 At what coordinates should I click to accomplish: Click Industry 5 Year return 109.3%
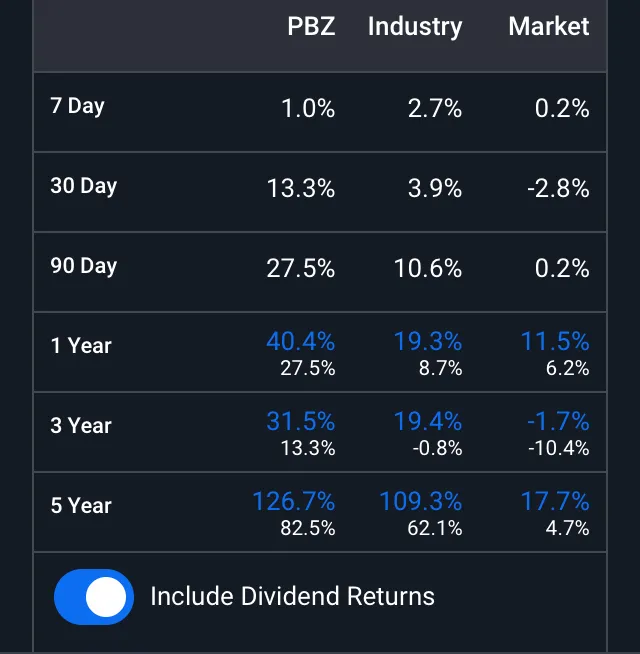pyautogui.click(x=420, y=500)
